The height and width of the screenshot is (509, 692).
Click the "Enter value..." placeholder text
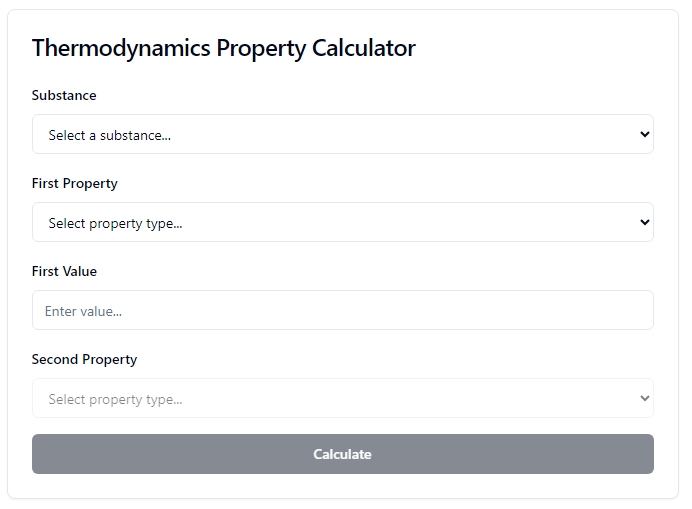click(83, 311)
